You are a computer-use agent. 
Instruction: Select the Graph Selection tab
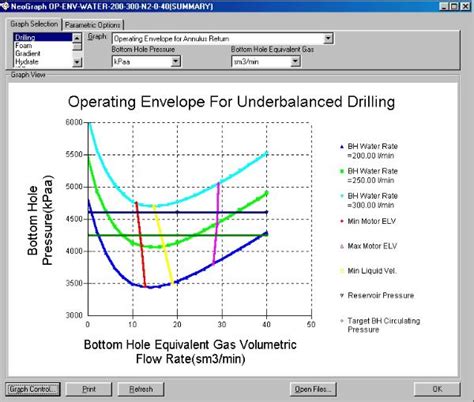tap(34, 24)
